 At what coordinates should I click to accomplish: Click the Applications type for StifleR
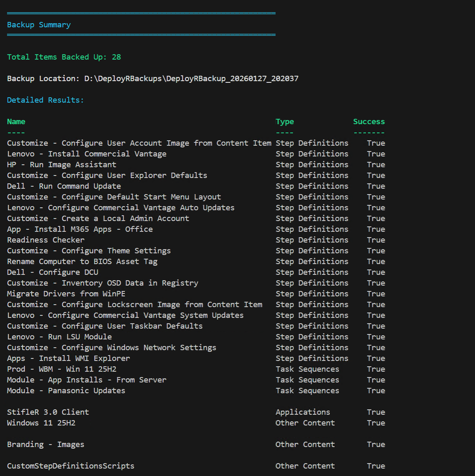tap(302, 412)
